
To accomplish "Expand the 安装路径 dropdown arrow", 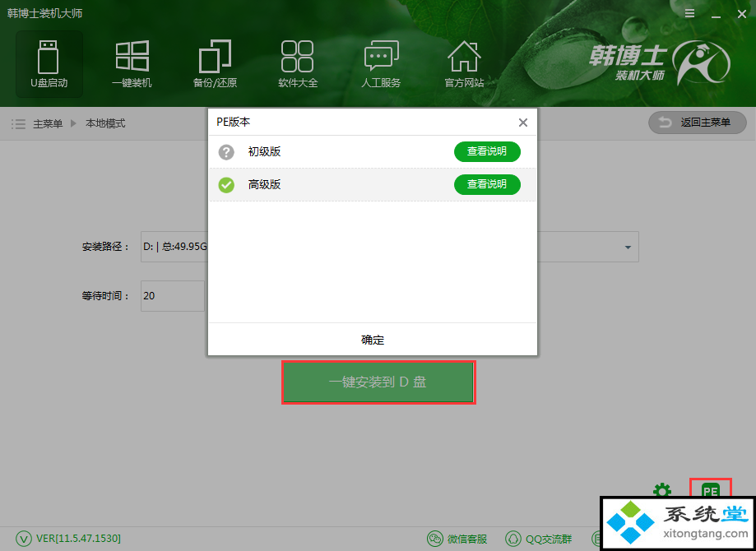I will (x=628, y=248).
